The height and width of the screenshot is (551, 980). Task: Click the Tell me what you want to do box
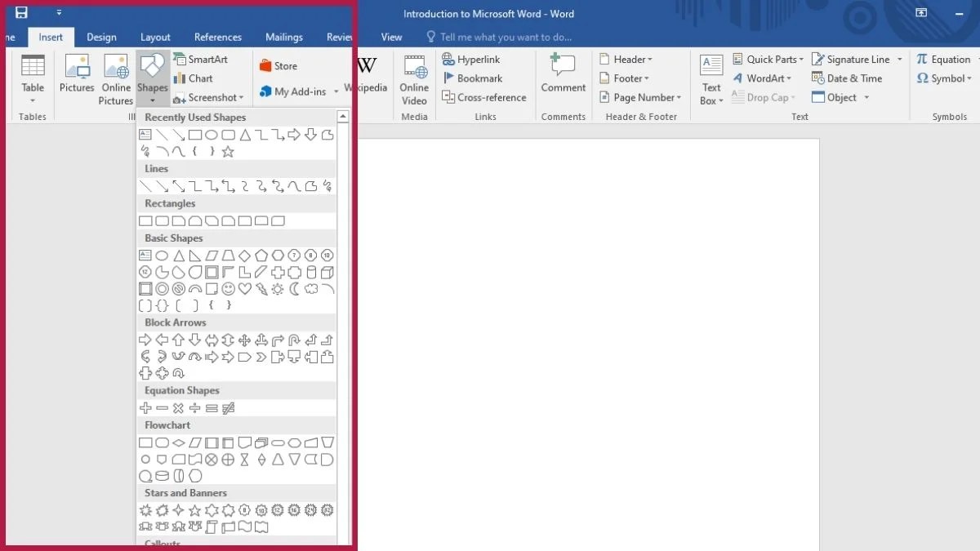pos(499,37)
